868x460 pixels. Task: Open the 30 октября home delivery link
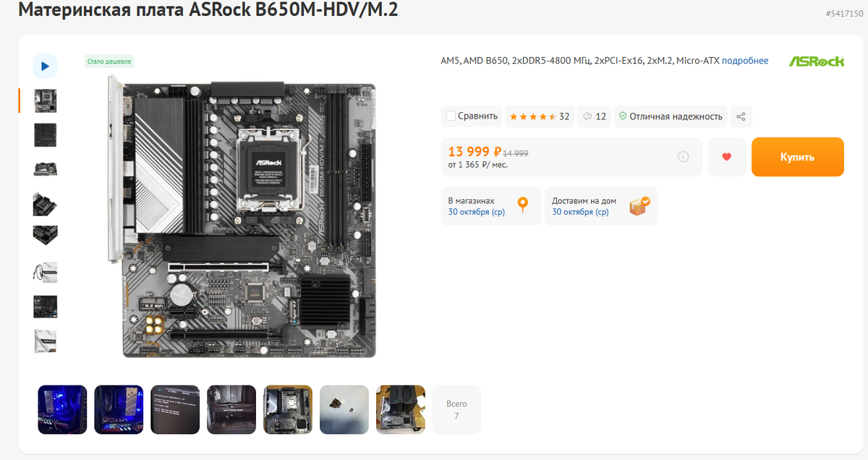[580, 212]
